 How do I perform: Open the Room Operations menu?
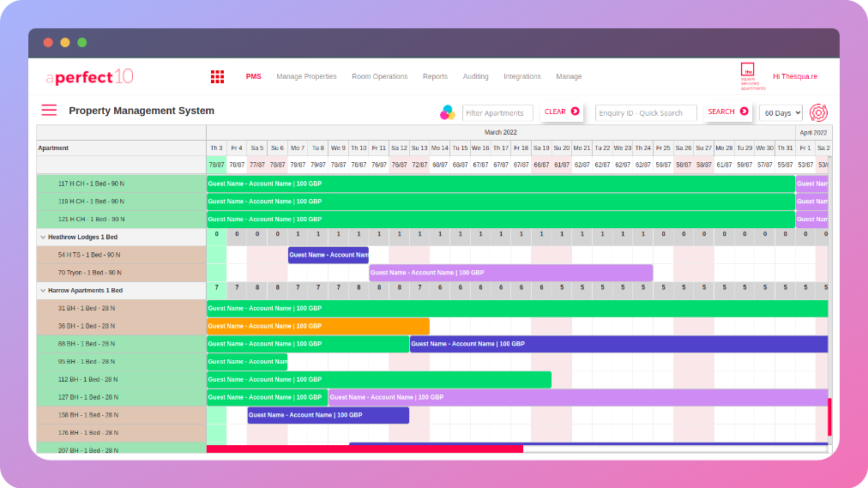pos(379,76)
